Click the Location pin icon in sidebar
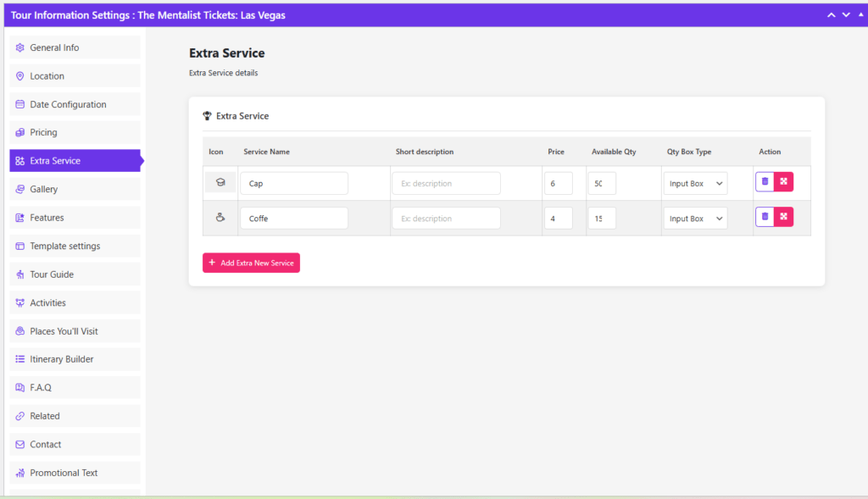The height and width of the screenshot is (499, 868). tap(19, 75)
